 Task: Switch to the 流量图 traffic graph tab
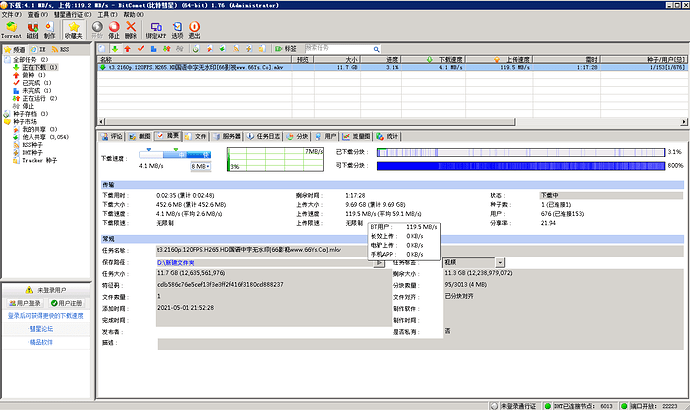(356, 136)
